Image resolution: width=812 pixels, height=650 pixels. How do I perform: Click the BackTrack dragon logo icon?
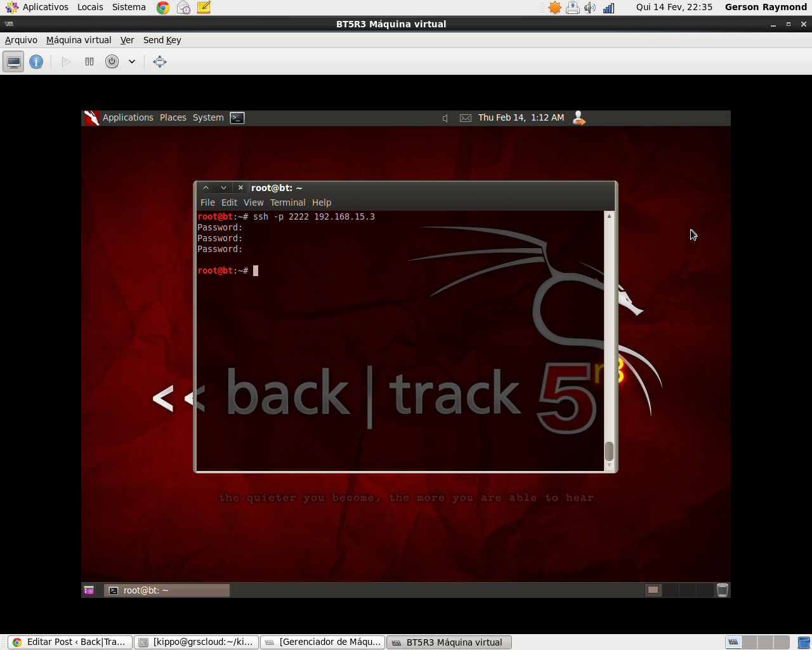coord(92,117)
